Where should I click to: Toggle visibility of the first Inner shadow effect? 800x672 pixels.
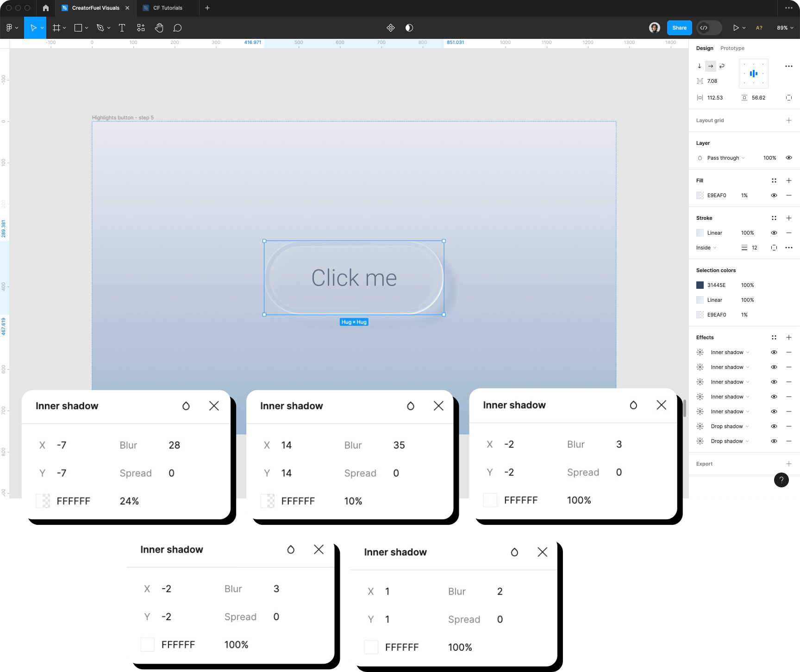coord(774,352)
